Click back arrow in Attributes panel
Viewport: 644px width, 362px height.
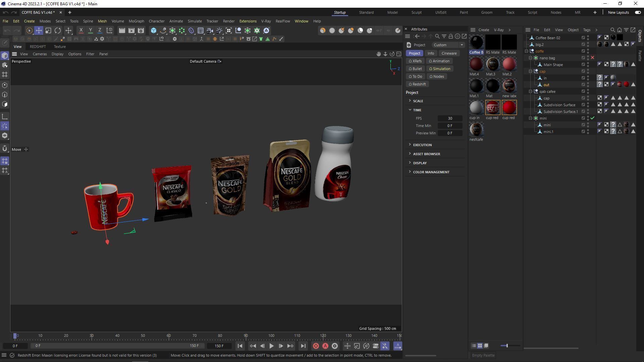pos(417,36)
